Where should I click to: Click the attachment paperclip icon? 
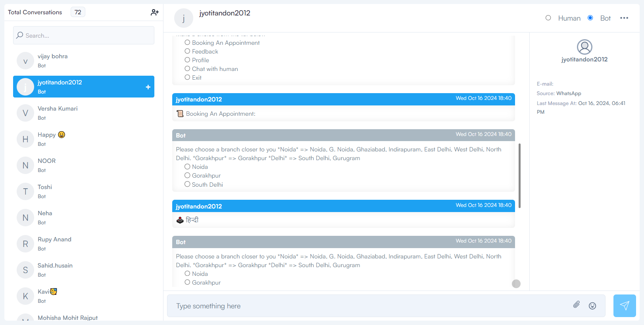point(577,304)
